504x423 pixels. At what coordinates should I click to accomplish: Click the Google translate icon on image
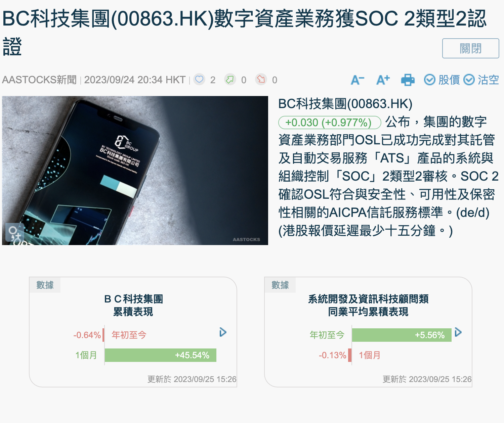pos(14,232)
